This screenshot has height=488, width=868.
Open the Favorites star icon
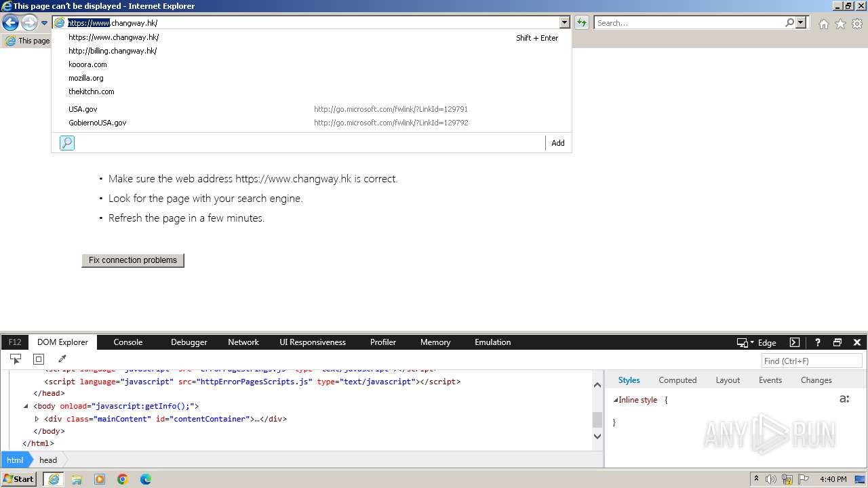click(840, 24)
